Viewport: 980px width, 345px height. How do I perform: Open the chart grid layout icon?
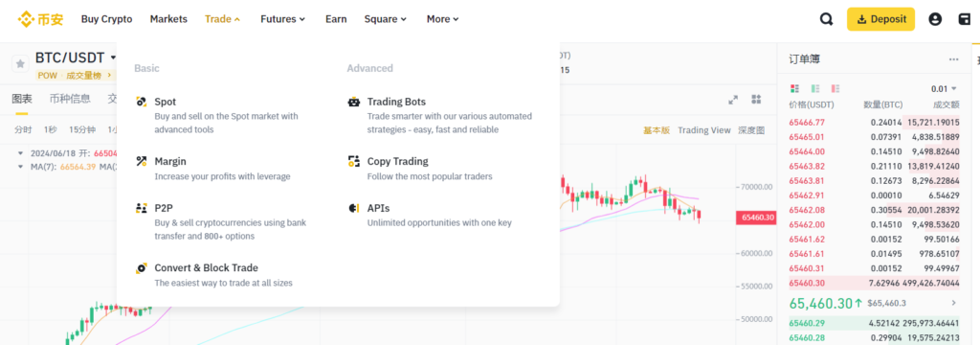[x=756, y=100]
